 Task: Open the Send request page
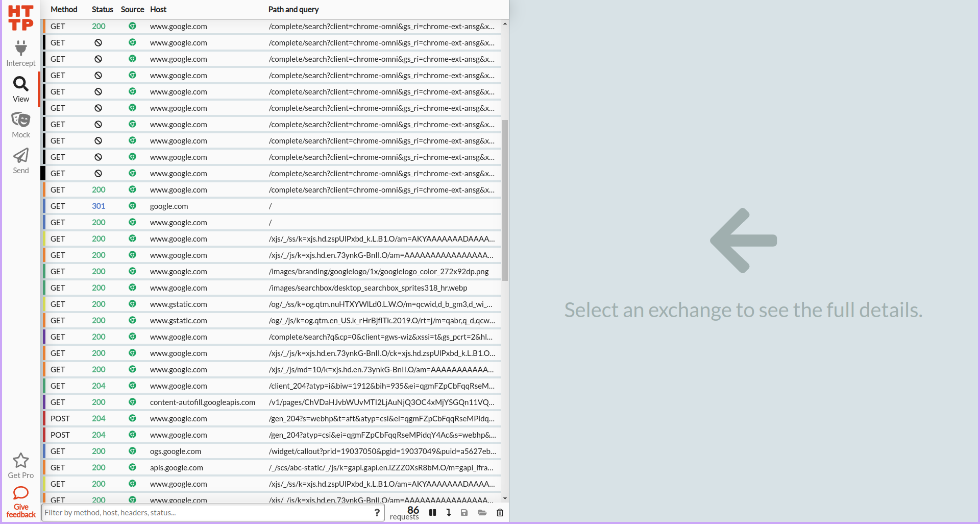tap(20, 161)
